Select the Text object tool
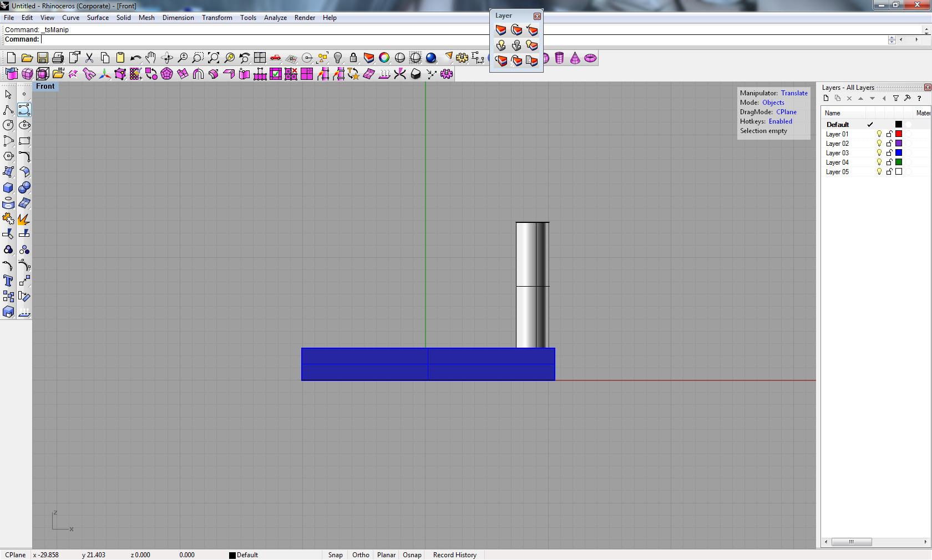 point(8,281)
